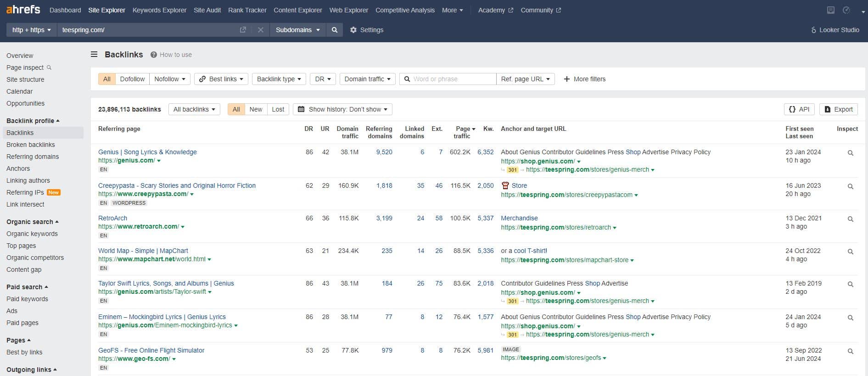Open the Nofollow filter dropdown
The image size is (868, 376).
point(170,79)
